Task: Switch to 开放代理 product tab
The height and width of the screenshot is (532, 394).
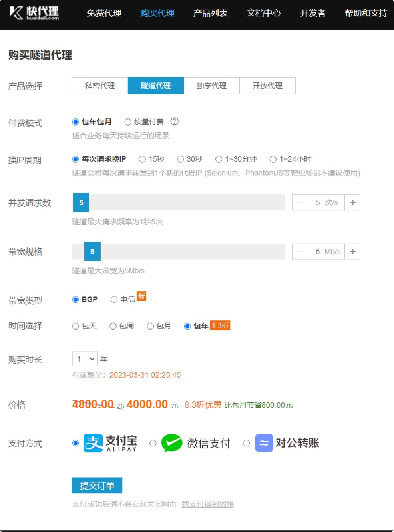Action: pos(267,86)
